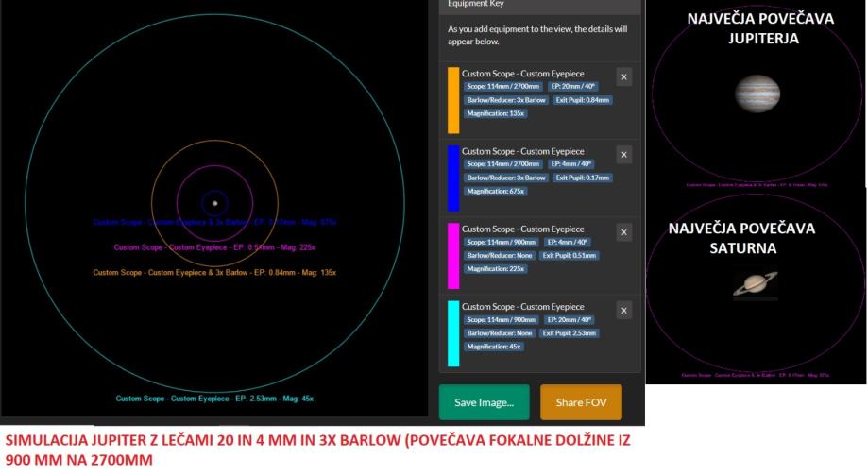Click the blue color swatch
The width and height of the screenshot is (868, 475).
pyautogui.click(x=453, y=178)
